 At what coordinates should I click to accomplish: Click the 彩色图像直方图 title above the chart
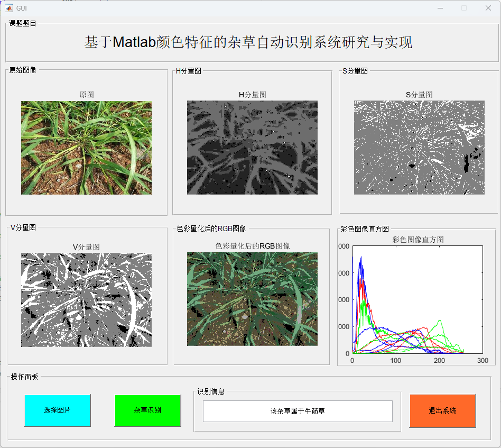click(418, 240)
